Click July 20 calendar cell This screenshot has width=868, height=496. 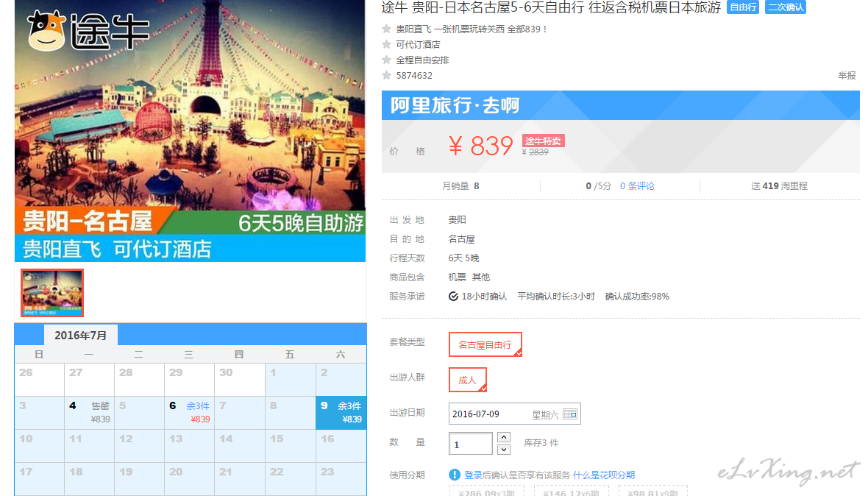pos(189,479)
